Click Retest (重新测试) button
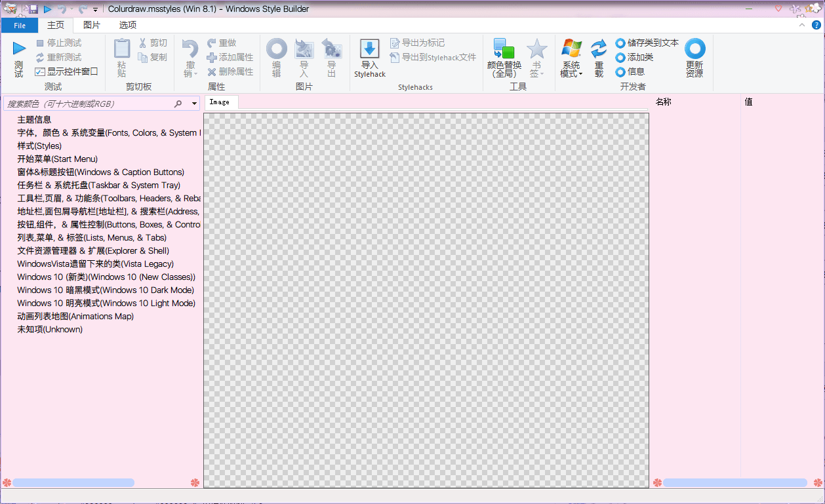825x504 pixels. click(58, 57)
